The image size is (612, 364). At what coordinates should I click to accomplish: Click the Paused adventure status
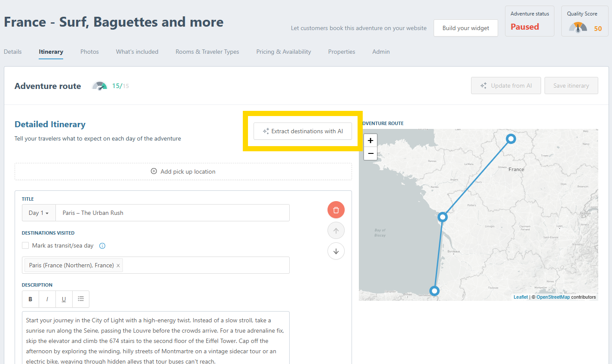click(525, 27)
